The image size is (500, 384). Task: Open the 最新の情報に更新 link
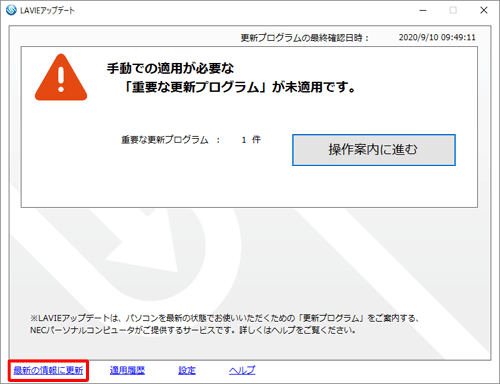coord(48,370)
